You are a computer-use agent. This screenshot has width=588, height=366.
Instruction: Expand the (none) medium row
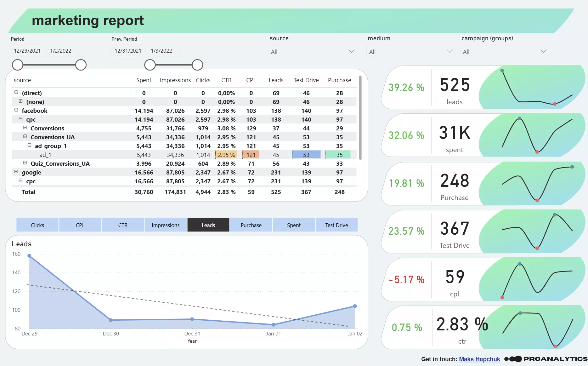coord(20,101)
